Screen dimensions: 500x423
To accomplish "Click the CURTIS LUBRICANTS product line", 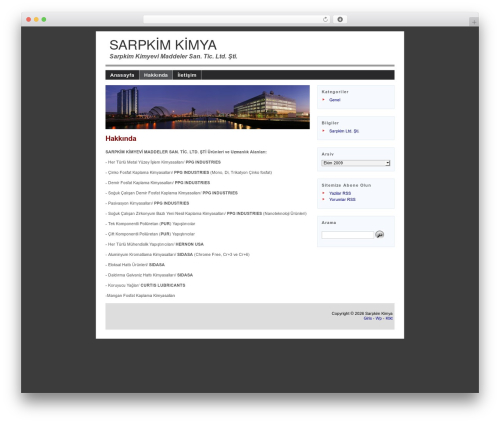I will tap(145, 285).
